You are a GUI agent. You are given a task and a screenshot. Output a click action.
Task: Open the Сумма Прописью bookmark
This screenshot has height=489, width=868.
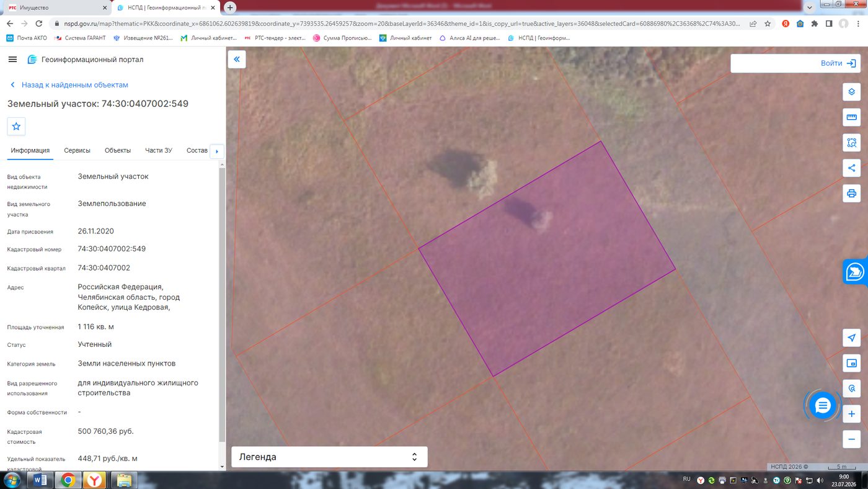point(342,38)
